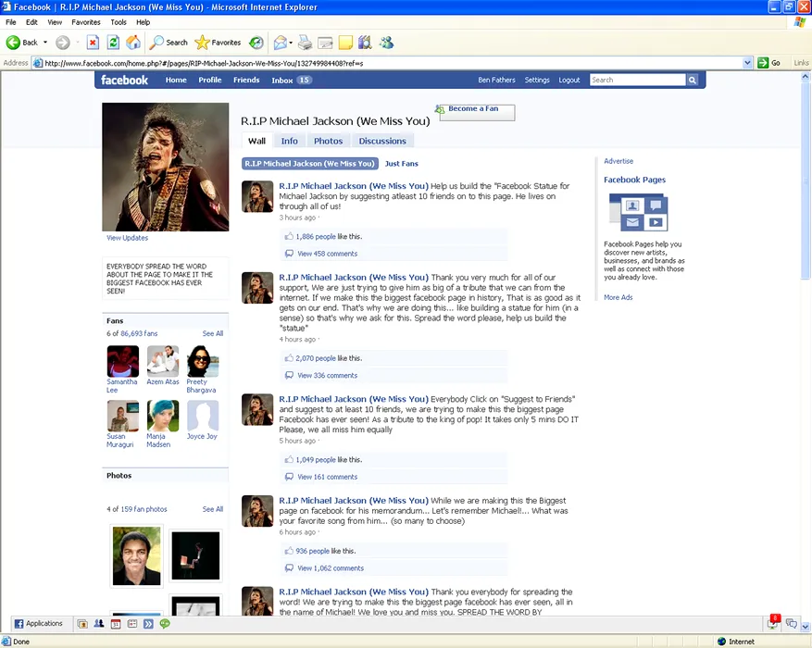Open the Edit menu
Screen dimensions: 812x648
pos(31,22)
